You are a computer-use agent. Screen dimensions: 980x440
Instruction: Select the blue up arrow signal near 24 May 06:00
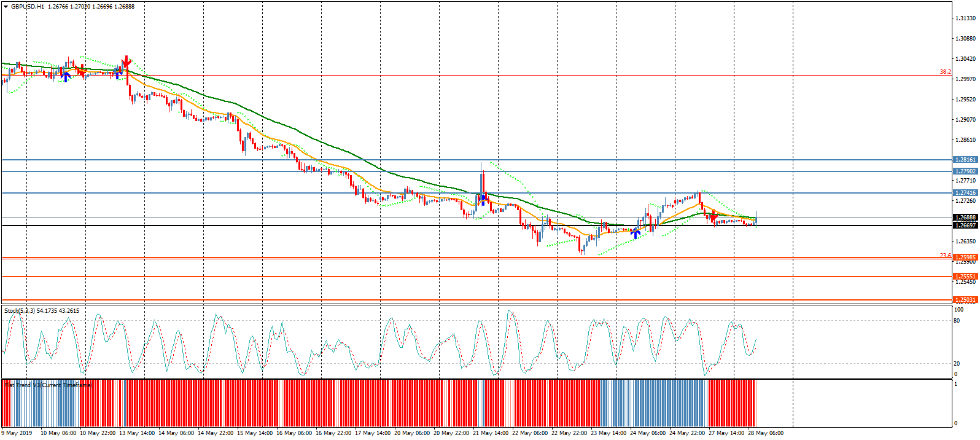click(636, 234)
